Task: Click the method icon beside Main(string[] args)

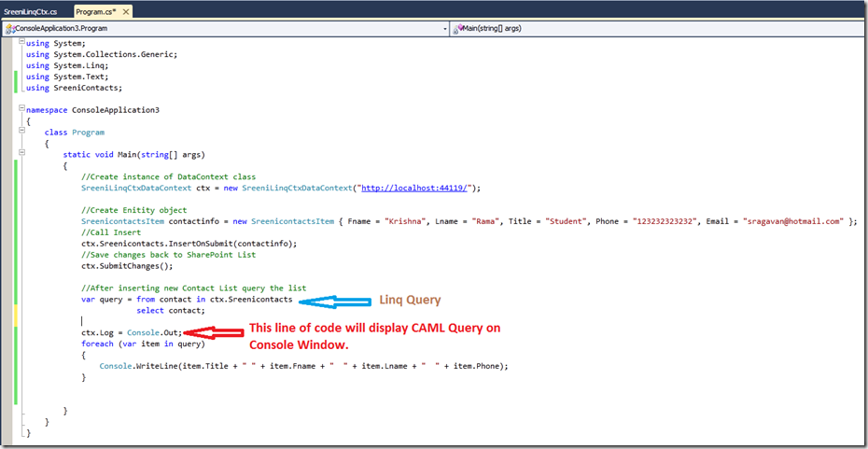Action: click(458, 28)
